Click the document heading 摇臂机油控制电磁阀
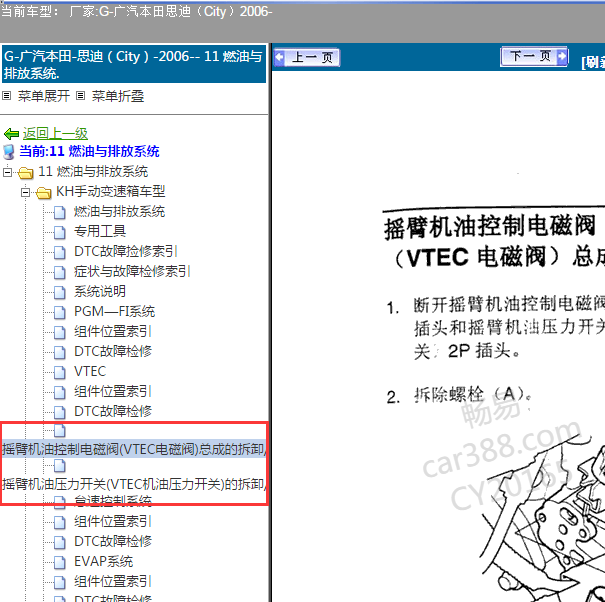This screenshot has height=602, width=605. (490, 227)
